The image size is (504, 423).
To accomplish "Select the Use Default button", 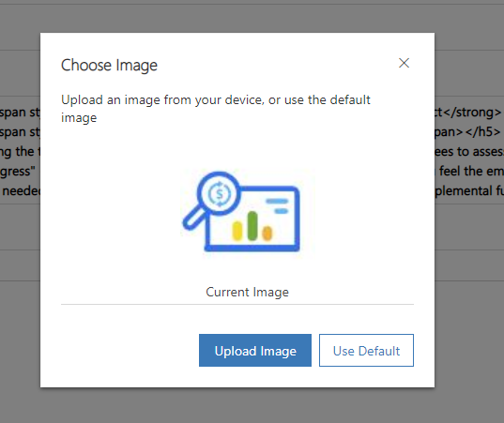I will [x=366, y=350].
